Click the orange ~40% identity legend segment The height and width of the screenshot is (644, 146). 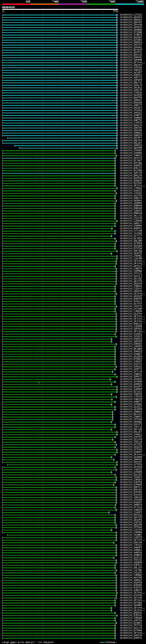pos(45,4)
